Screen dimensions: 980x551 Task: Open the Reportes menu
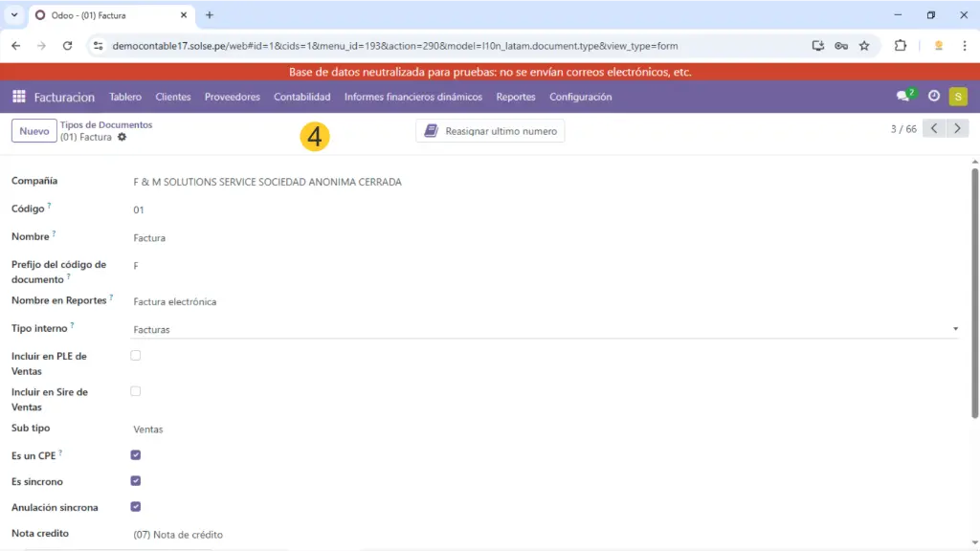515,97
